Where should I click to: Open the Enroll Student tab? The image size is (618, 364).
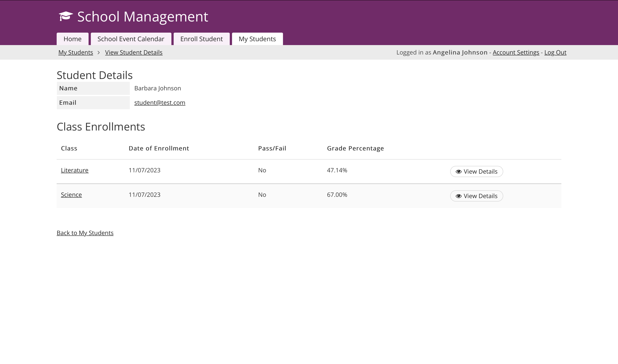pos(201,39)
